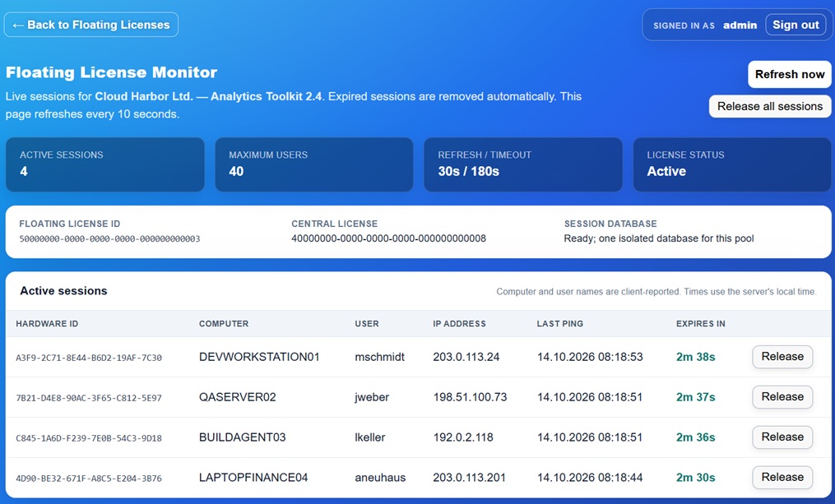This screenshot has width=835, height=504.
Task: Click the USER column header
Action: pos(367,324)
